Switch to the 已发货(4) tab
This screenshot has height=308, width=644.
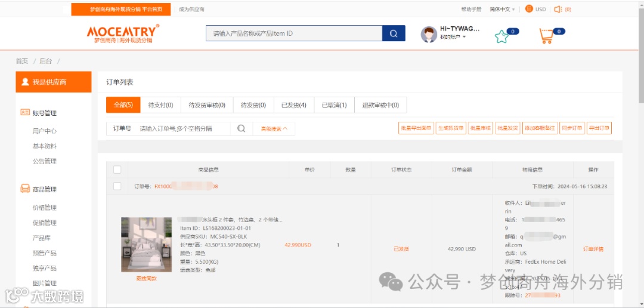(x=294, y=105)
